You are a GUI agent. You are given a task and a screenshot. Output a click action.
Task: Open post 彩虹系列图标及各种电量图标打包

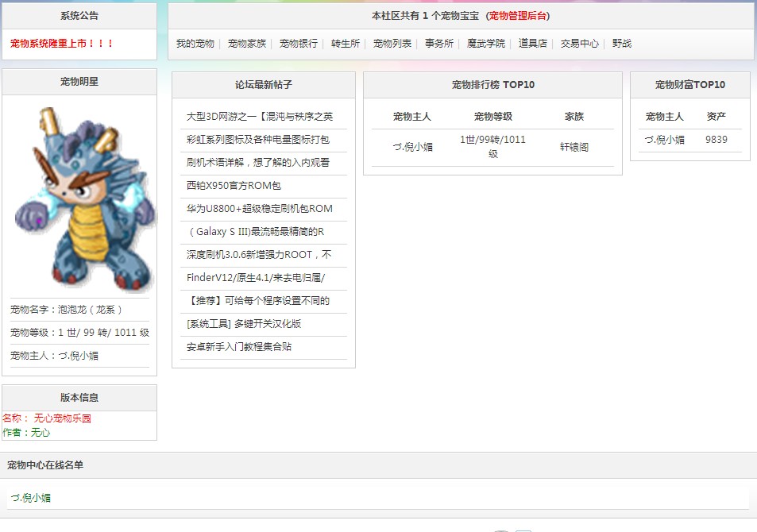point(258,140)
